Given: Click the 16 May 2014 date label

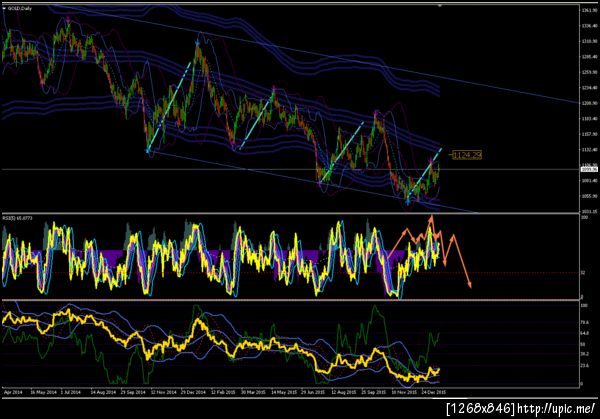Looking at the screenshot, I should pos(43,392).
